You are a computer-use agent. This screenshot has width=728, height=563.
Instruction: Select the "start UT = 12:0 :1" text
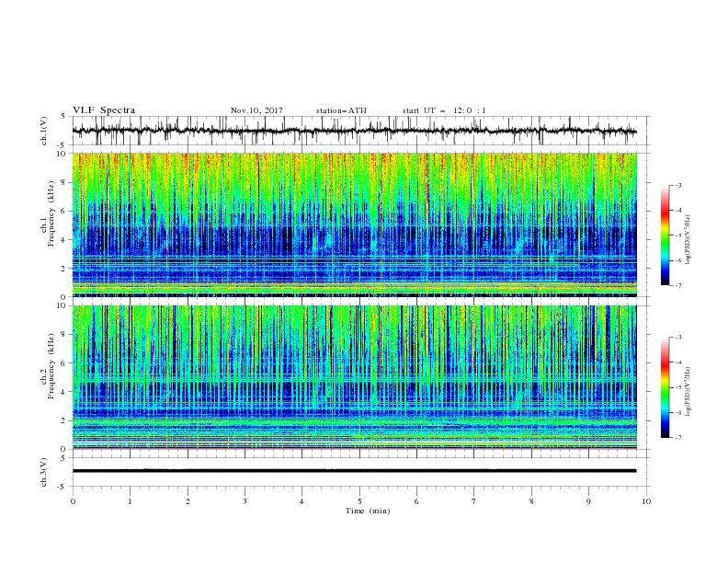tap(444, 110)
